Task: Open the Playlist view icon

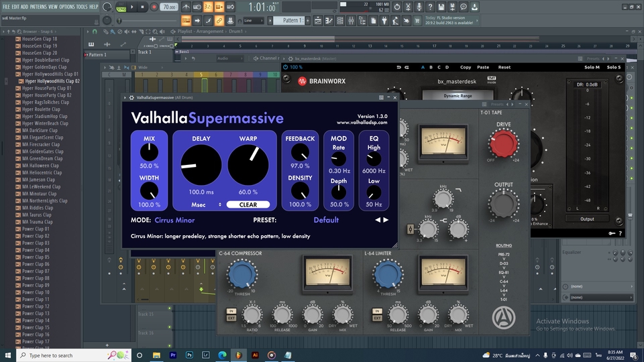Action: tap(318, 21)
